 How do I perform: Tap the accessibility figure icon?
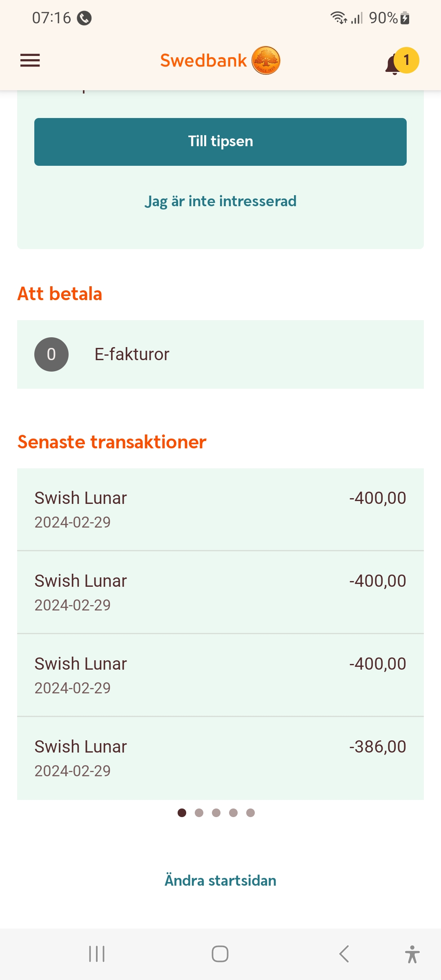coord(412,954)
